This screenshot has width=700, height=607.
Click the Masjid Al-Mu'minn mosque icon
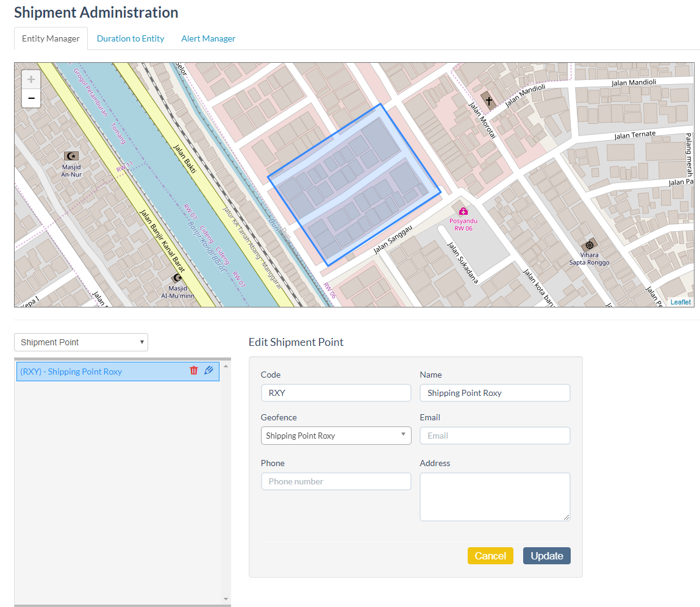177,278
